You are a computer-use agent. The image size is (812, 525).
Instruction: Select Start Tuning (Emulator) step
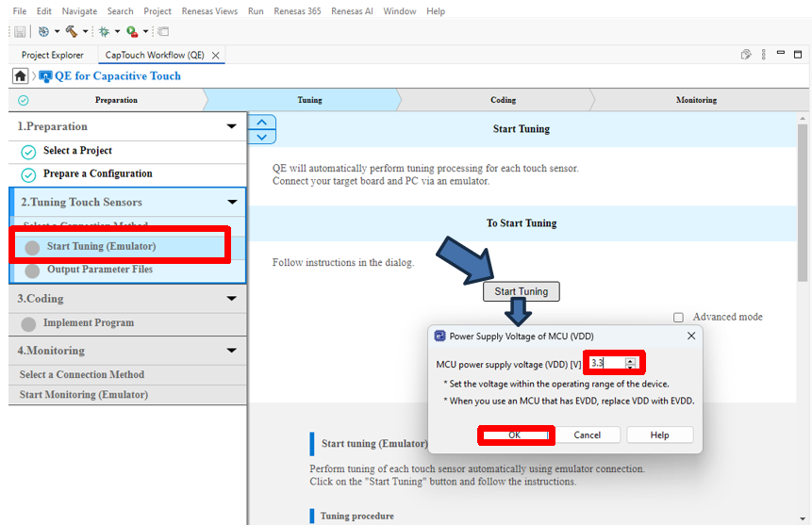click(128, 246)
